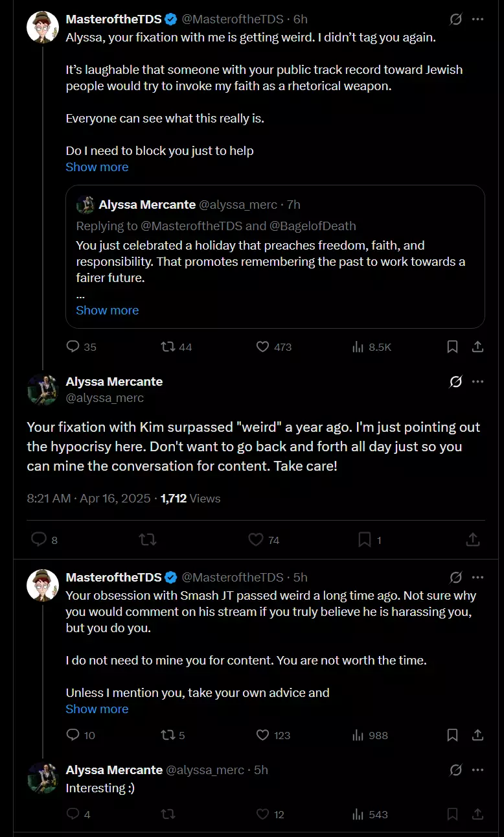Open @alyssa_merc handle under main post
Image resolution: width=504 pixels, height=837 pixels.
click(105, 397)
